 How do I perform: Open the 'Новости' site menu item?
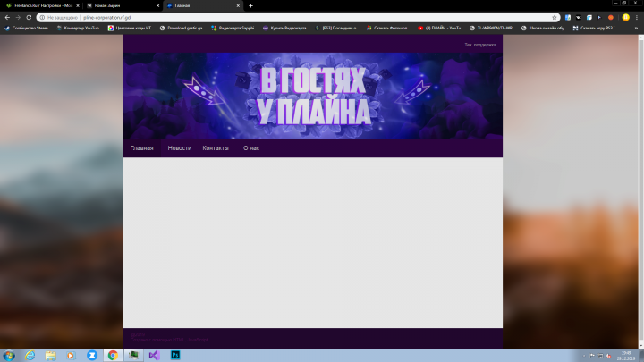click(x=180, y=148)
